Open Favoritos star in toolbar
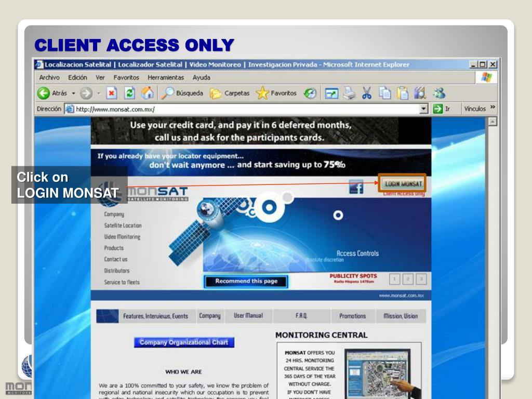Image resolution: width=532 pixels, height=399 pixels. click(x=276, y=93)
